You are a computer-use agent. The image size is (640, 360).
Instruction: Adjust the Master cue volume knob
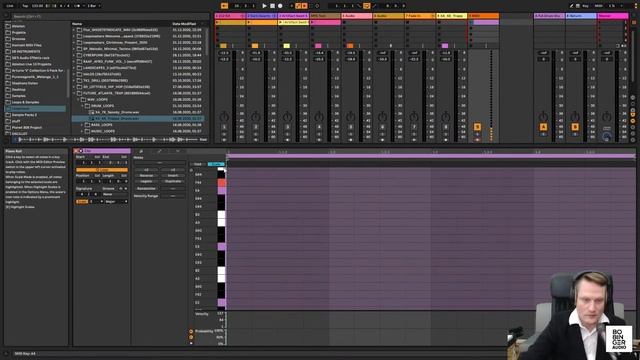coord(607,137)
